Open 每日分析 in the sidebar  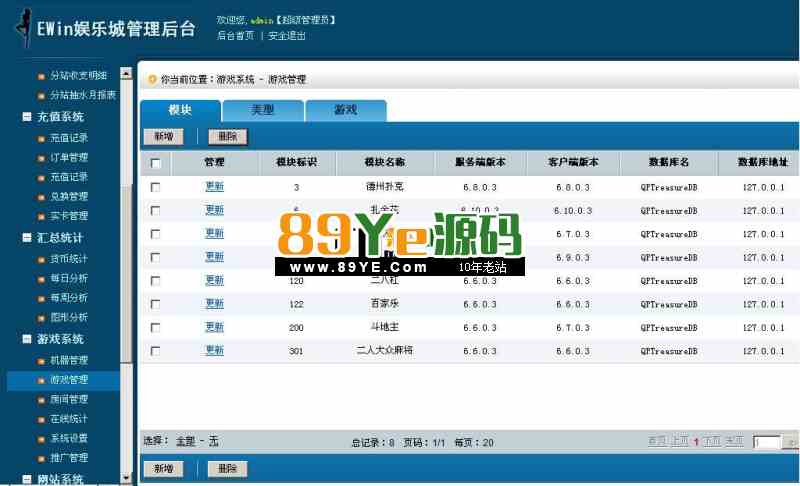(69, 278)
